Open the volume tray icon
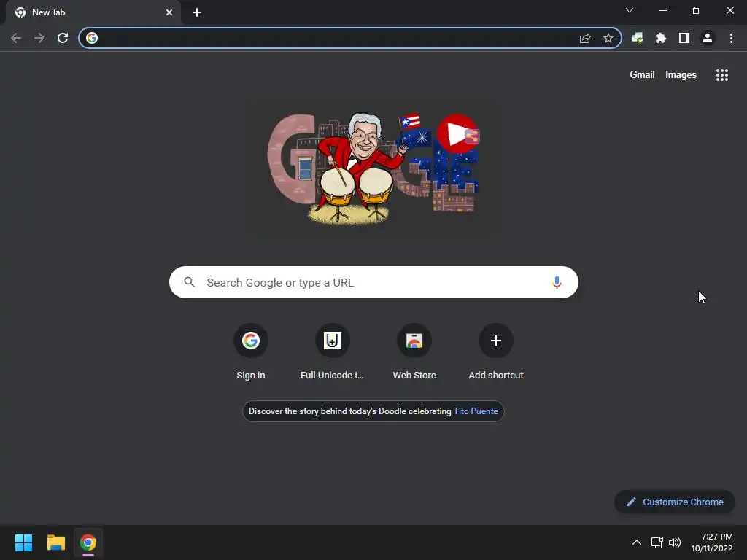 coord(675,542)
